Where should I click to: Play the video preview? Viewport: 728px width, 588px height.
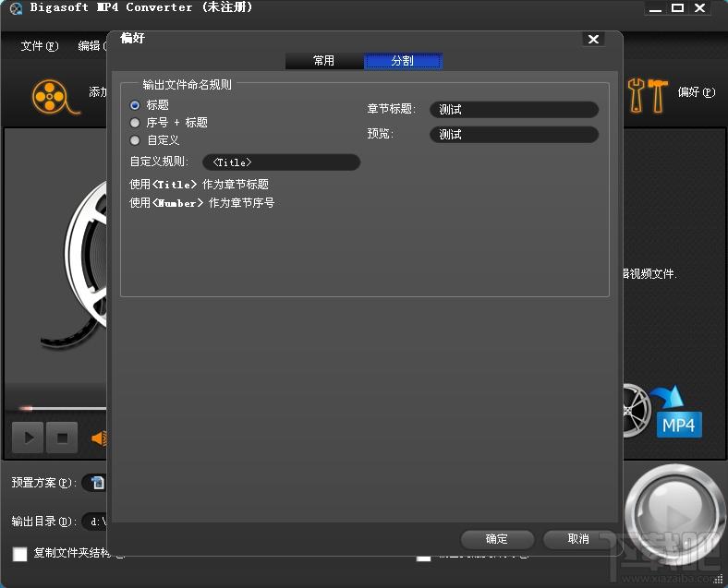click(x=28, y=438)
